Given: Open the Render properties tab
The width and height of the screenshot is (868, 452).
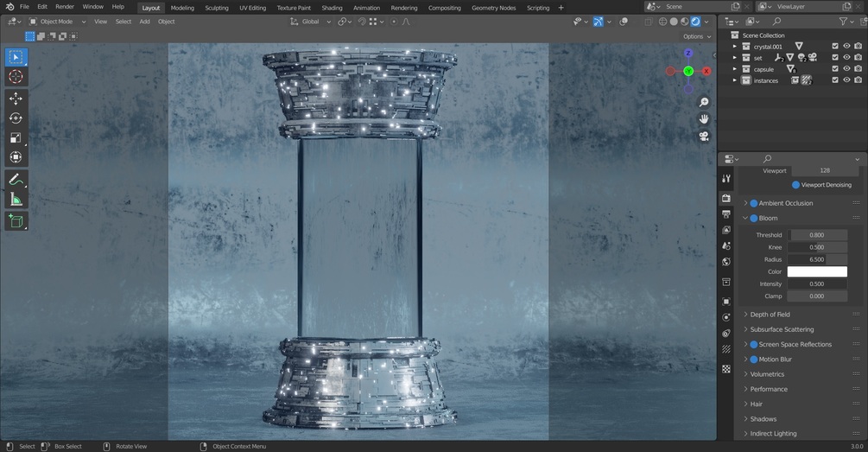Looking at the screenshot, I should (726, 198).
